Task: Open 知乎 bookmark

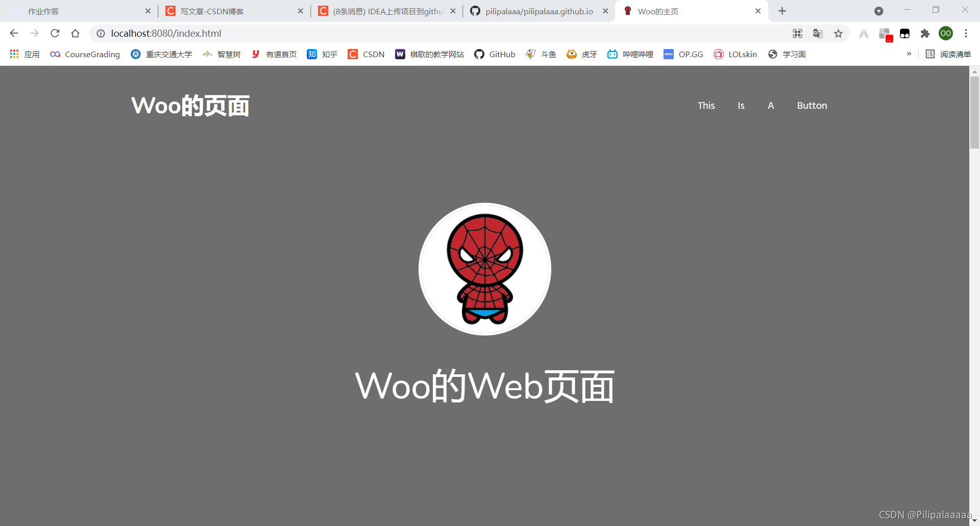Action: click(x=322, y=54)
